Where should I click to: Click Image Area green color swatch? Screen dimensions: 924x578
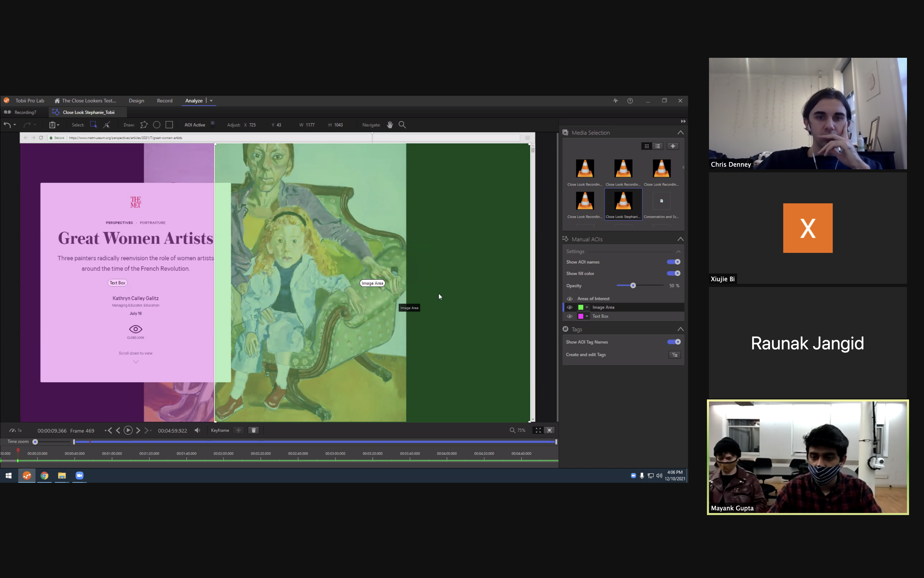[581, 307]
